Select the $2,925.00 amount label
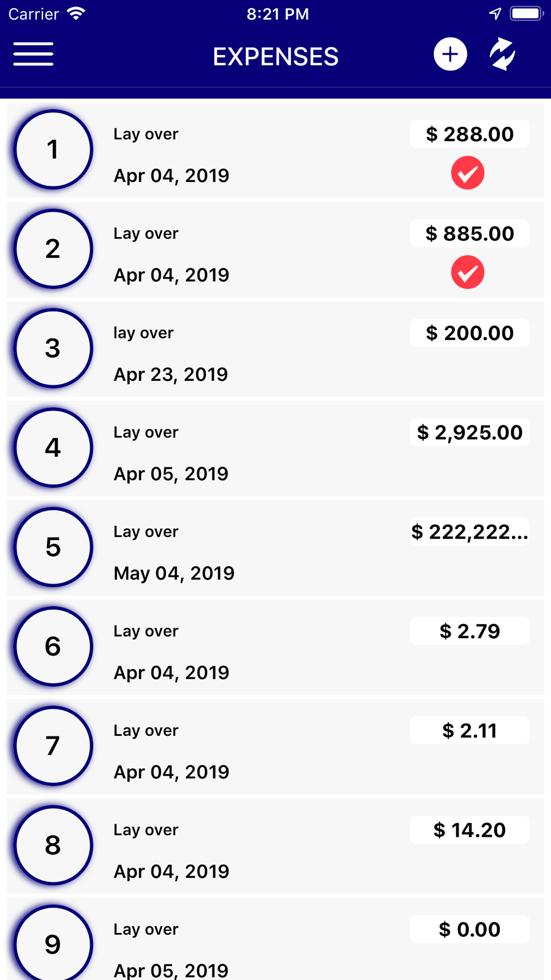Screen dimensions: 551x980 coord(469,432)
